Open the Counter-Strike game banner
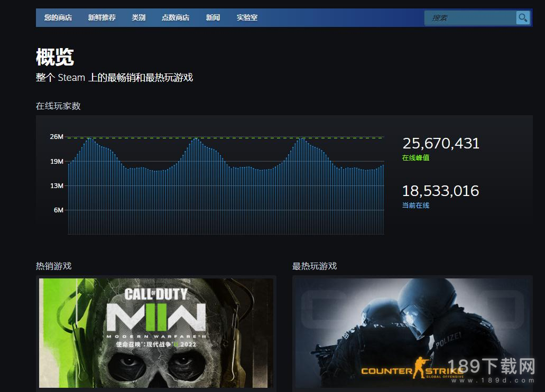The height and width of the screenshot is (392, 545). 412,333
